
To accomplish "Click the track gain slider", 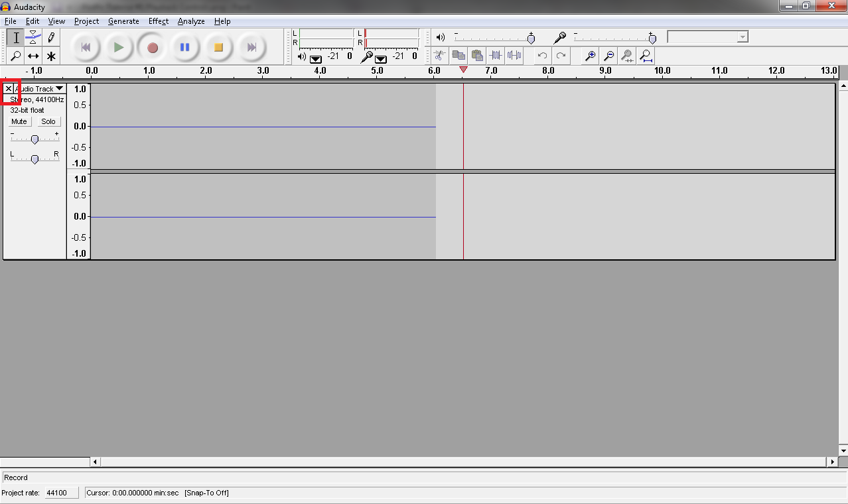I will tap(35, 139).
